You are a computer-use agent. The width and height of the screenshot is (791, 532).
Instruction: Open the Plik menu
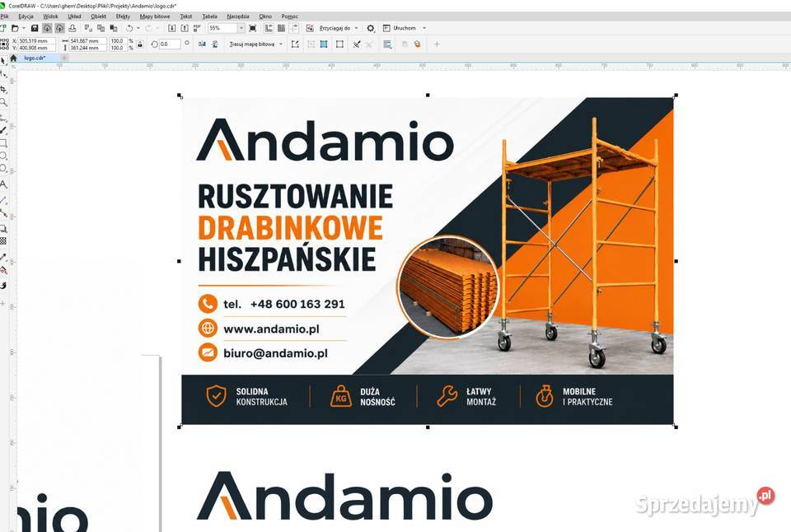tap(5, 16)
